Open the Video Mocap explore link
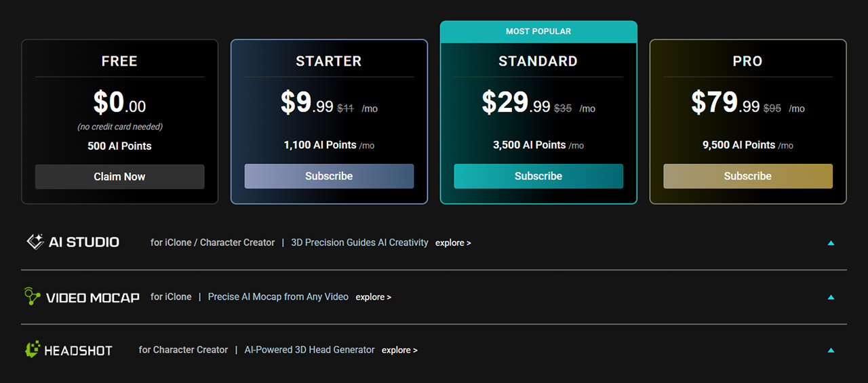Screen dimensions: 868x383 [x=374, y=297]
